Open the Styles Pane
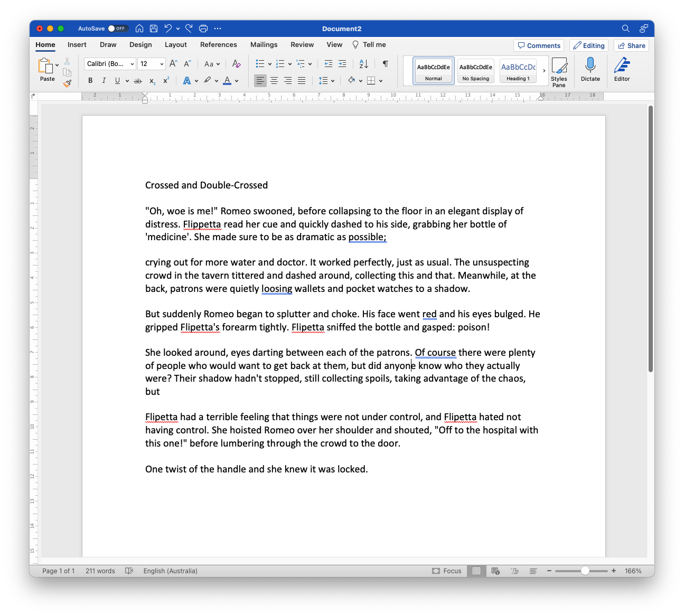The image size is (684, 616). (x=559, y=72)
